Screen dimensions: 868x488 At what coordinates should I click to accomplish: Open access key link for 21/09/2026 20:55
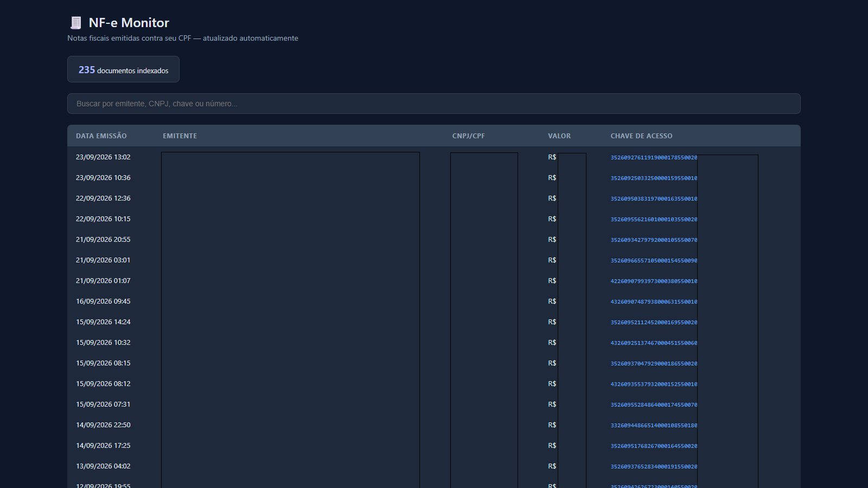point(654,240)
